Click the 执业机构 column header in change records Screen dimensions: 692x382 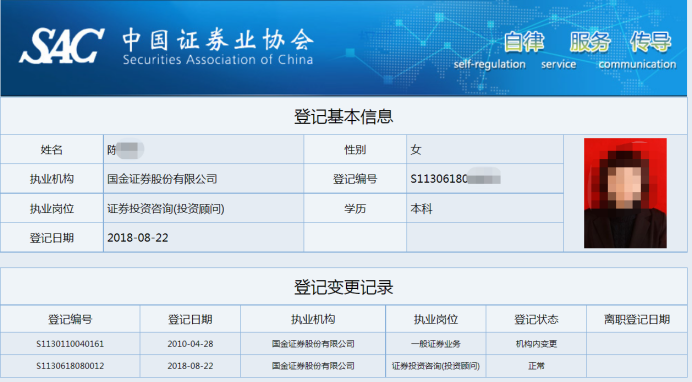click(313, 319)
